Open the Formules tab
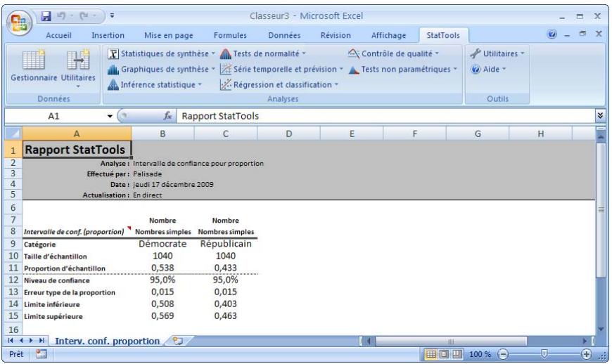This screenshot has height=364, width=612. click(x=230, y=35)
